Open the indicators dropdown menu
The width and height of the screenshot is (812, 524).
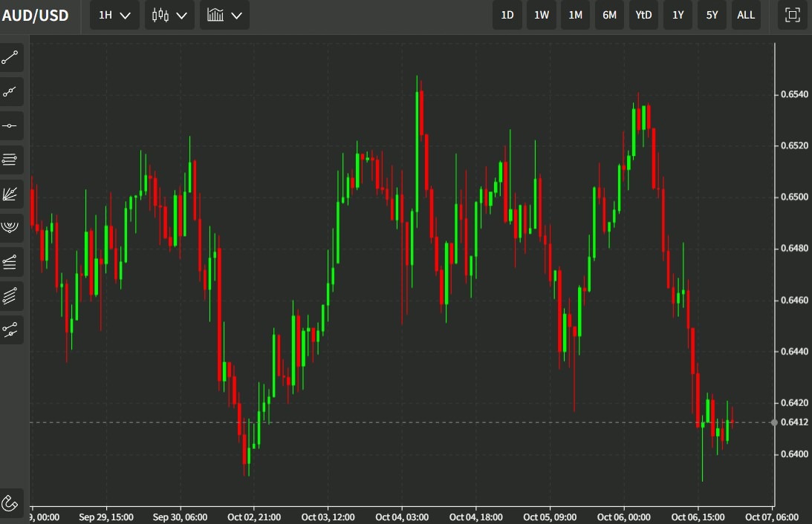[x=224, y=15]
